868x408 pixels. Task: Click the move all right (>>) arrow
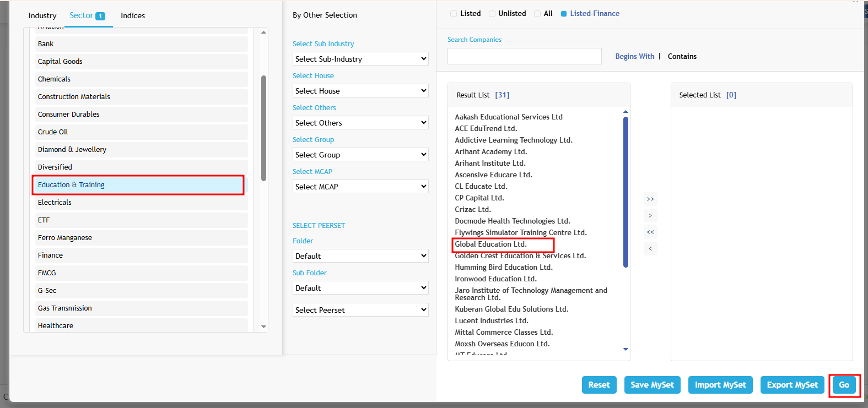tap(650, 199)
